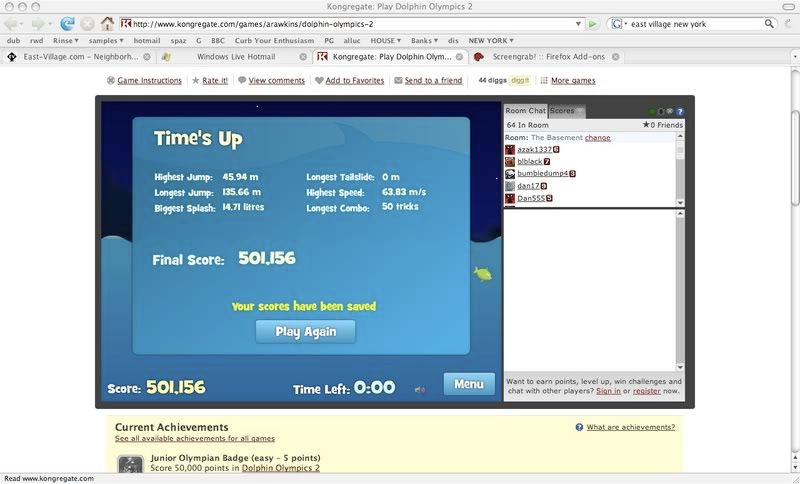Viewport: 800px width, 484px height.
Task: Close the Screengrab tab
Action: (x=615, y=57)
